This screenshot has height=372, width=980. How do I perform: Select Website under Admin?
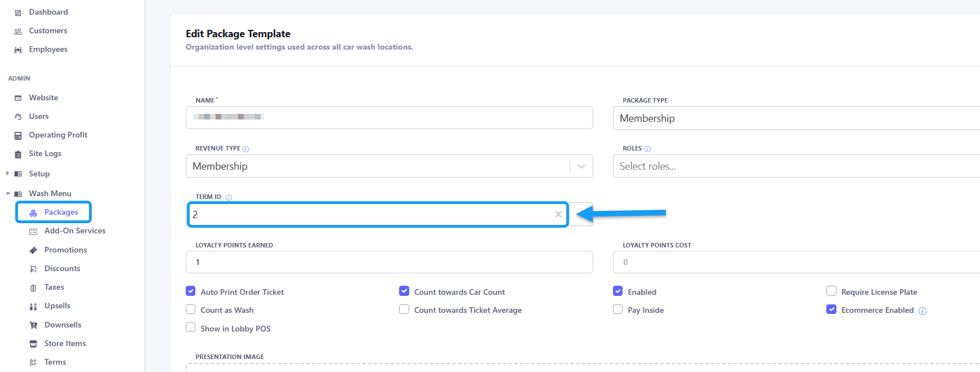point(43,98)
